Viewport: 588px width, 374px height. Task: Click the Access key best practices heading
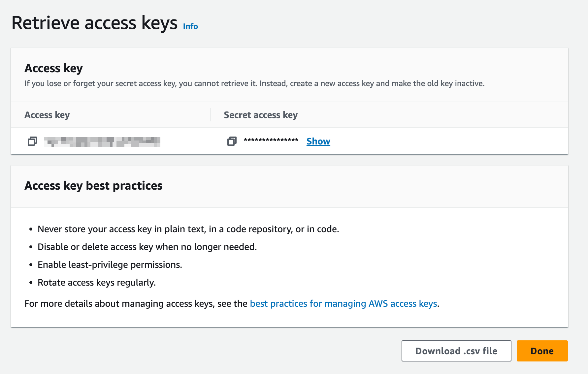coord(93,186)
